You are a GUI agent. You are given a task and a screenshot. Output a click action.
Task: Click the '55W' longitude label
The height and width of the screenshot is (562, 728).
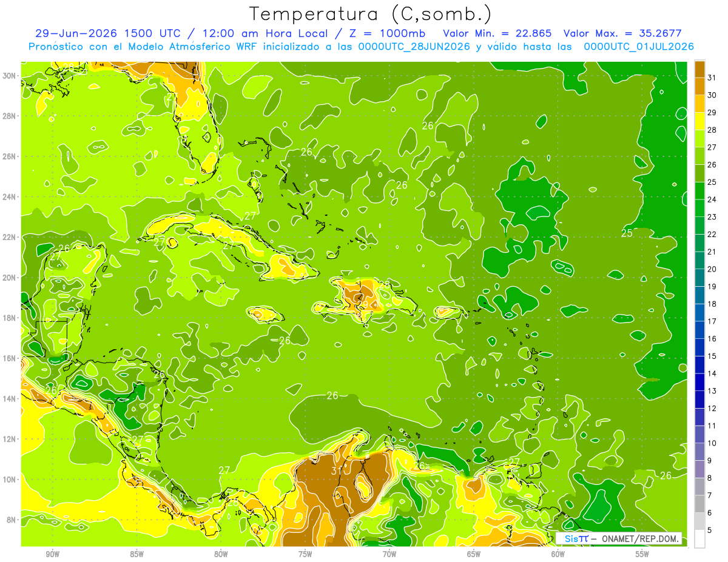click(642, 554)
